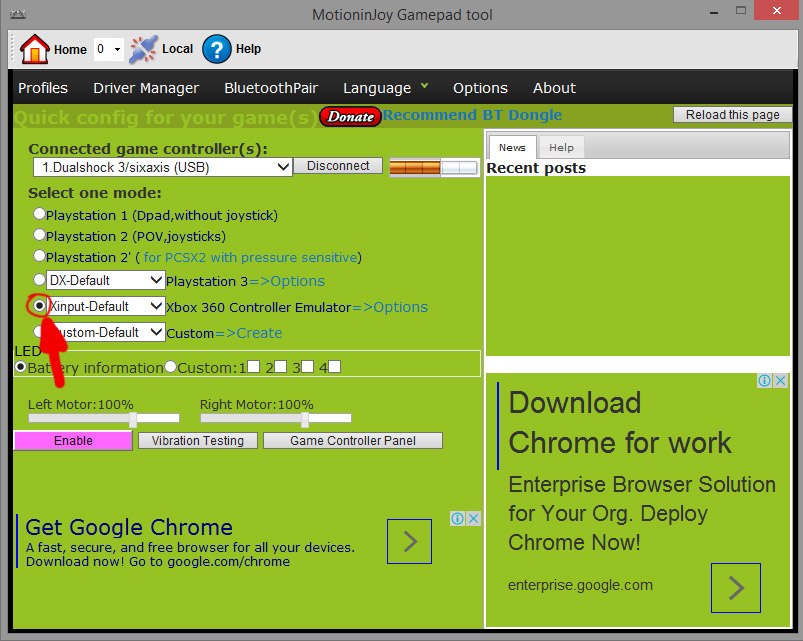Screen dimensions: 803x641
Task: Switch to the News tab
Action: point(512,147)
